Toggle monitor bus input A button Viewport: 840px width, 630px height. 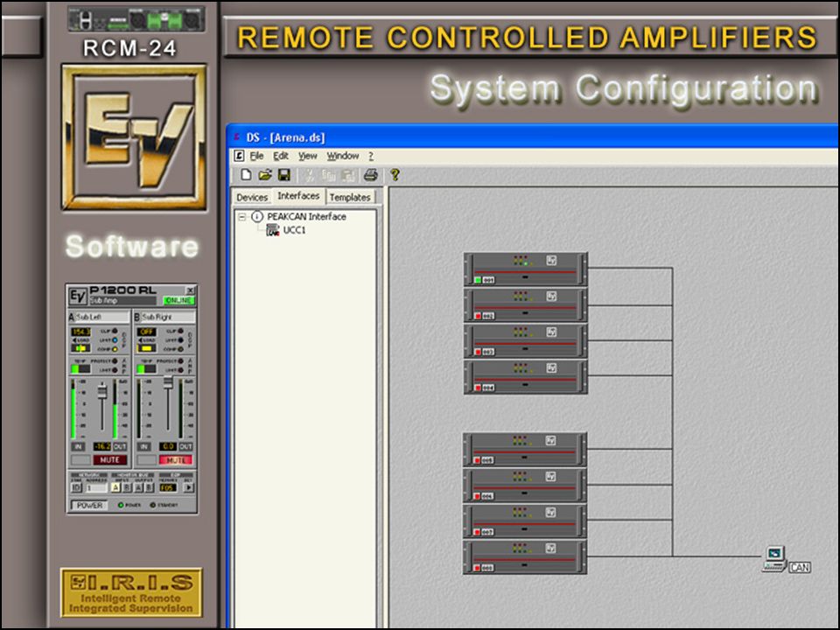point(115,487)
